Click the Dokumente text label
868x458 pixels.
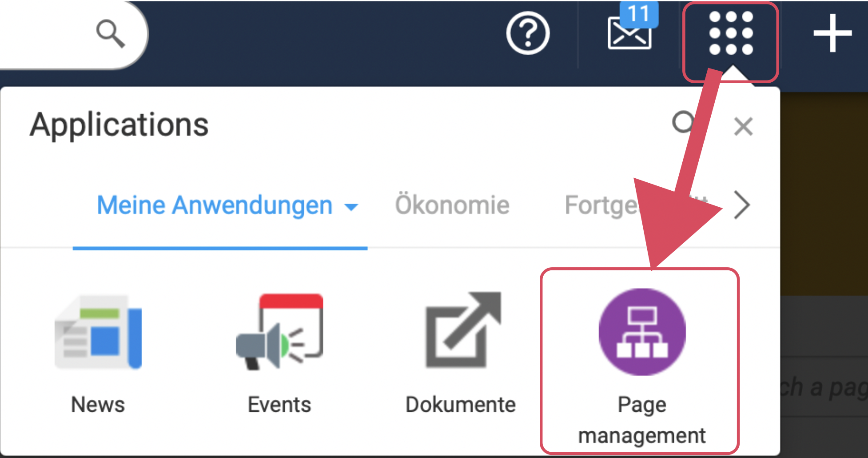[461, 405]
